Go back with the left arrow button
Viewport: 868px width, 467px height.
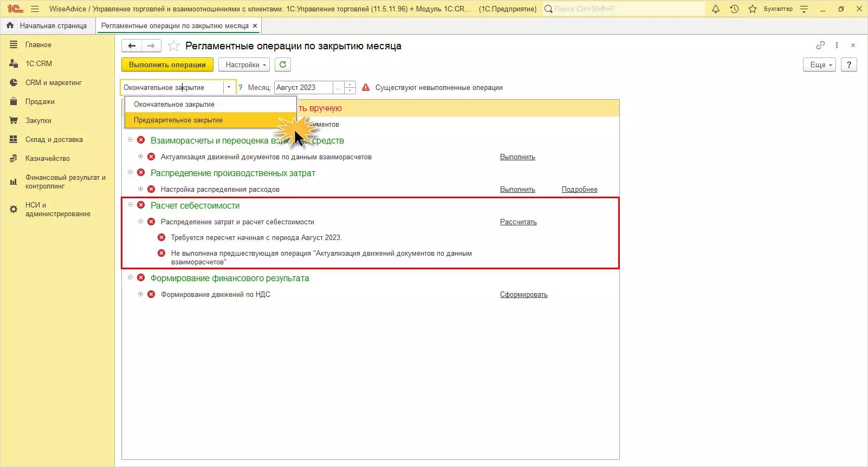pyautogui.click(x=132, y=46)
